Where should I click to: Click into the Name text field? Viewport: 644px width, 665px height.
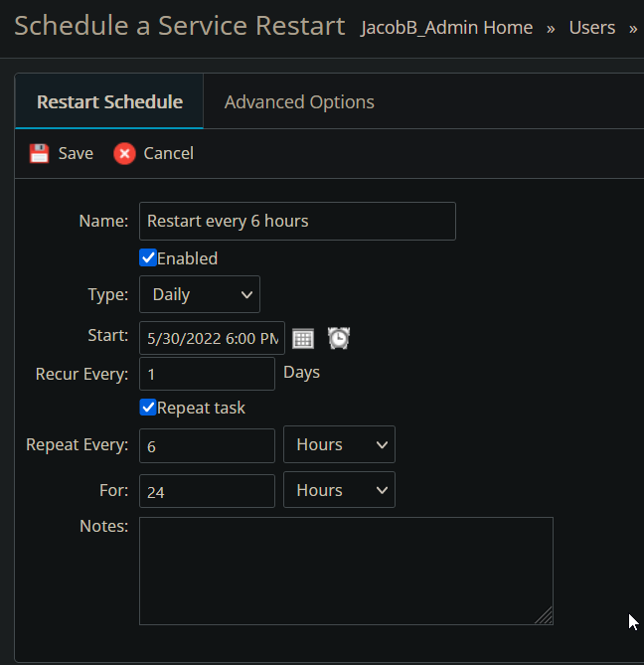[x=297, y=221]
